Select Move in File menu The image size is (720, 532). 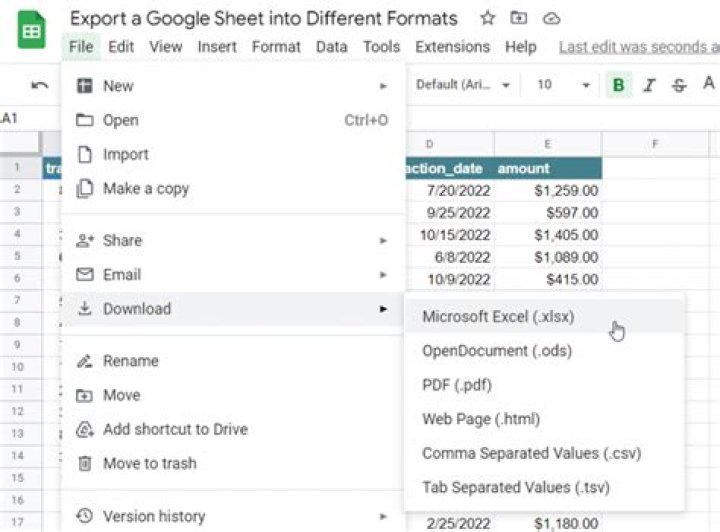(233, 395)
